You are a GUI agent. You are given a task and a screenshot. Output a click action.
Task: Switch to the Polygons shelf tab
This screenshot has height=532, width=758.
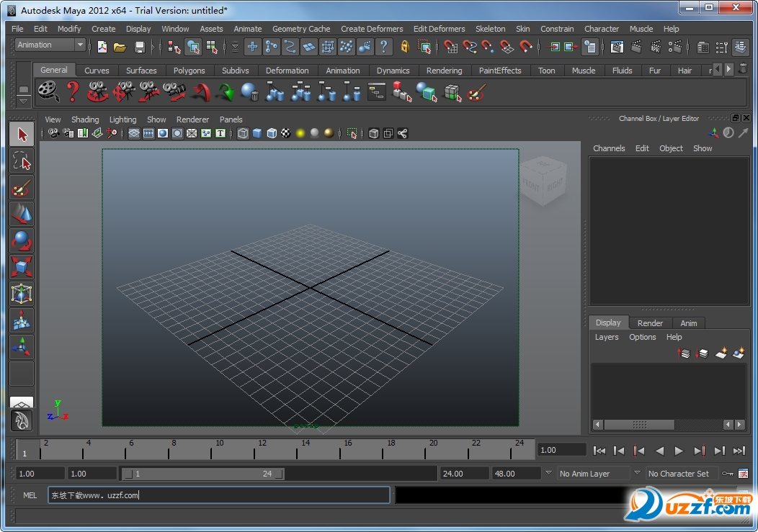(x=189, y=71)
